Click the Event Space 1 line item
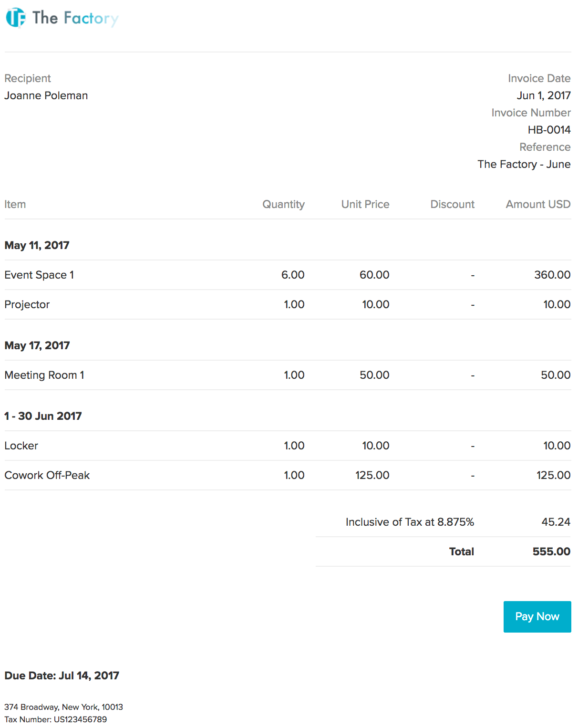The height and width of the screenshot is (728, 578). click(x=39, y=275)
